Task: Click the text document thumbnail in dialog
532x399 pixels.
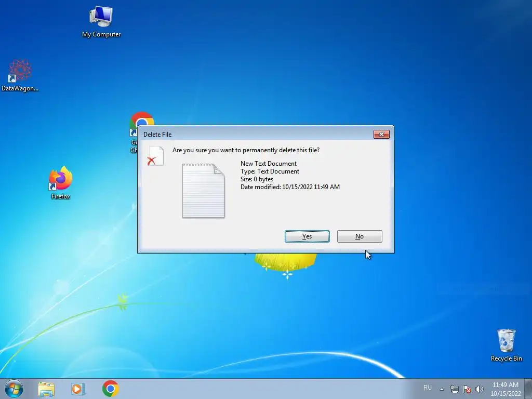Action: tap(204, 191)
